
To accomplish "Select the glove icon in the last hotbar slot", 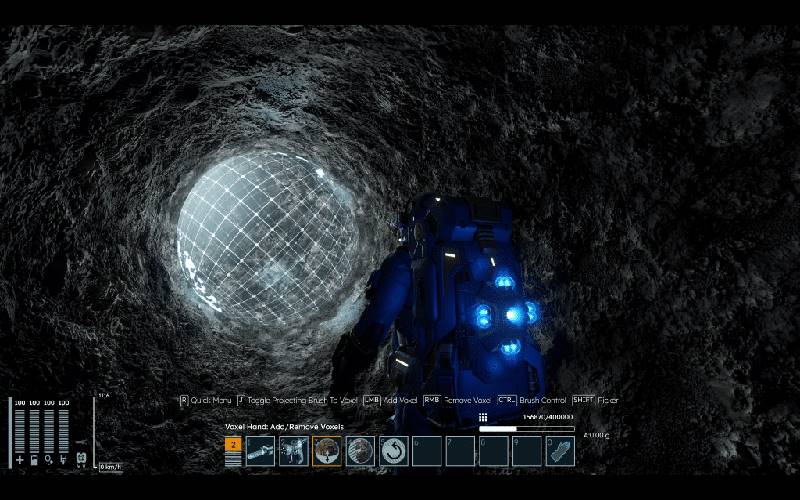I will tap(561, 451).
